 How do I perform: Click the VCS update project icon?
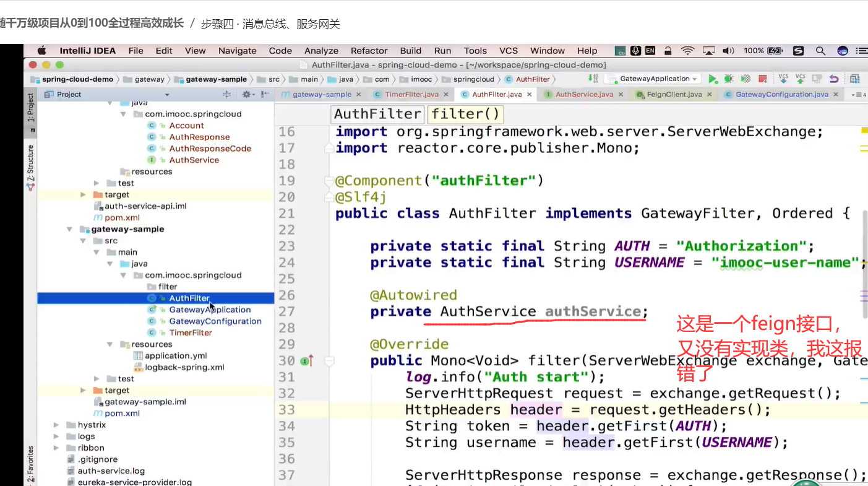tap(783, 79)
